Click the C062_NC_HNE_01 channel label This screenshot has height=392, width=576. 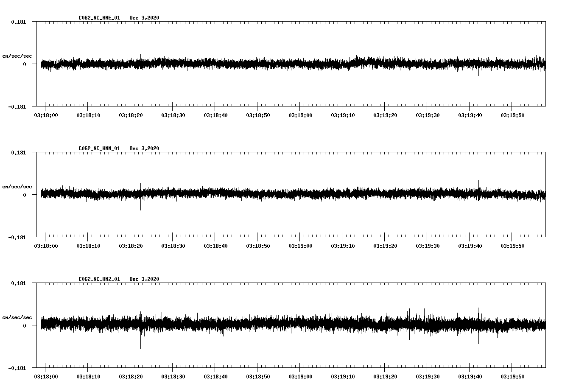[x=98, y=18]
